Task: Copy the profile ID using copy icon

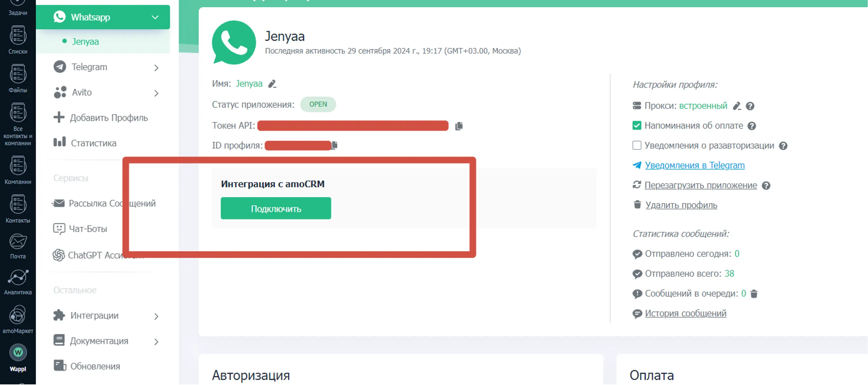Action: (334, 145)
